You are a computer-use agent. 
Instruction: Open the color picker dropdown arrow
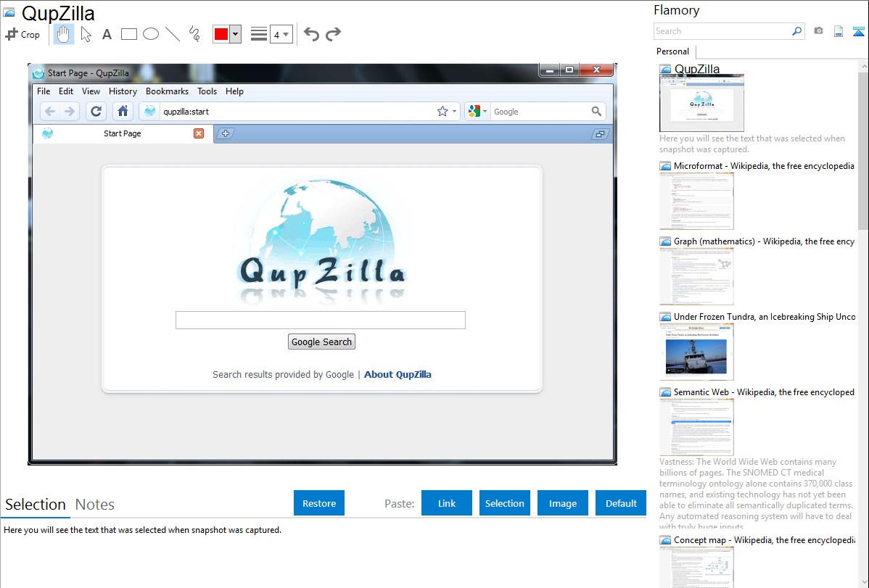(235, 34)
